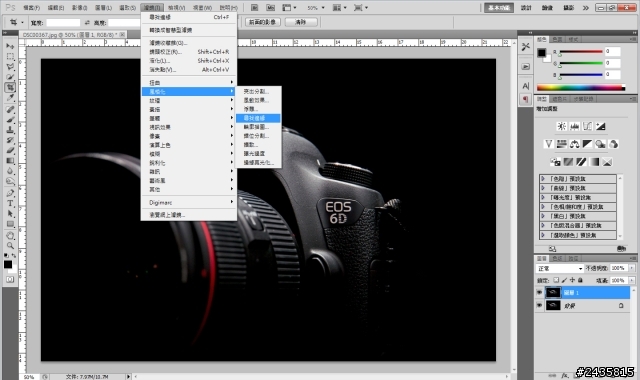Toggle lock position

point(572,280)
